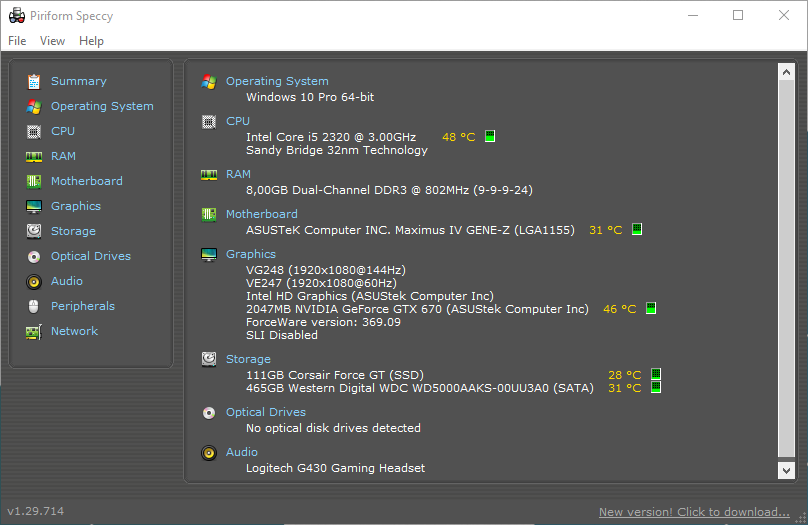Open the RAM section from sidebar
The height and width of the screenshot is (525, 808).
pos(63,156)
